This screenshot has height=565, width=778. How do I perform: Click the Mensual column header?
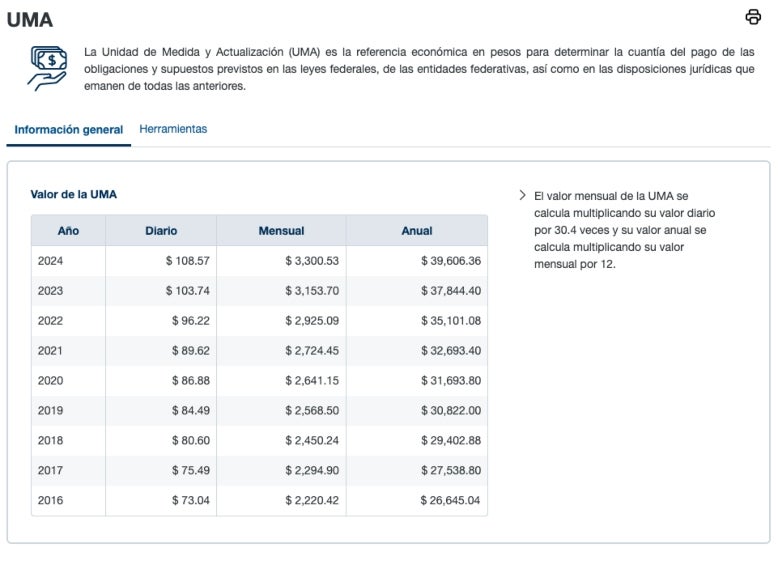(x=281, y=231)
